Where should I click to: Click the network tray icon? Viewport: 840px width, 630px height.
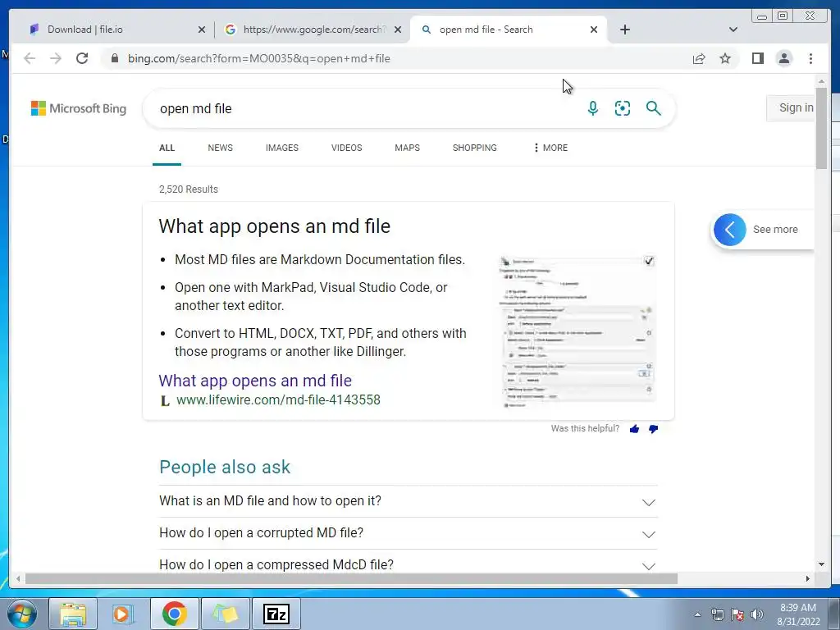(717, 614)
